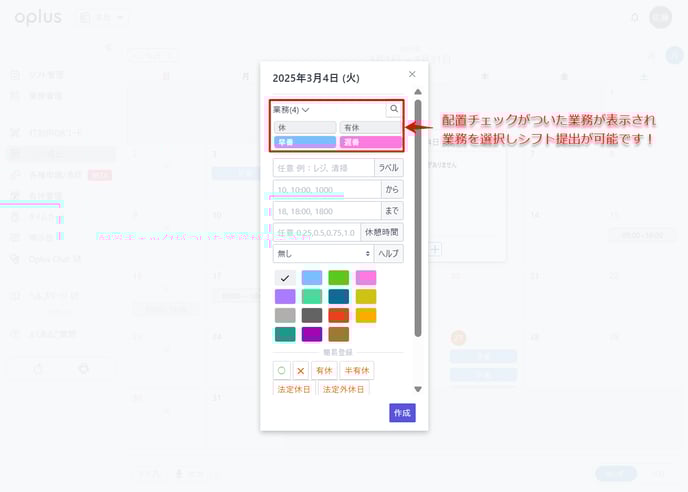
Task: Select the 休 task tag
Action: pos(305,127)
